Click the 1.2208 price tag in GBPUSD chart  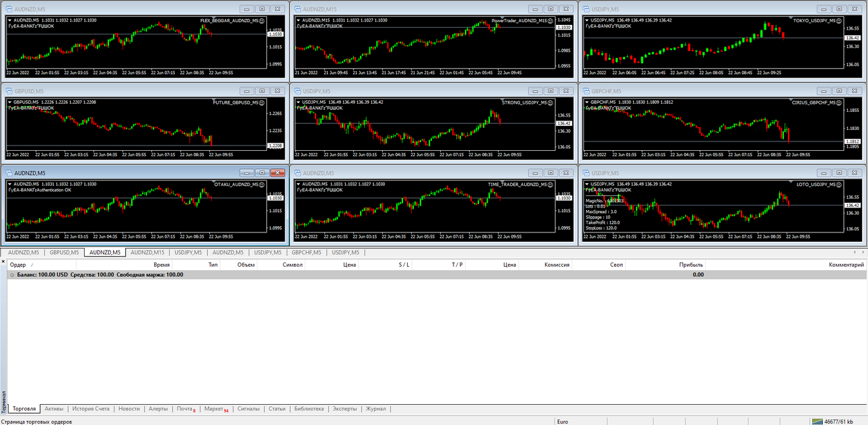click(x=276, y=145)
